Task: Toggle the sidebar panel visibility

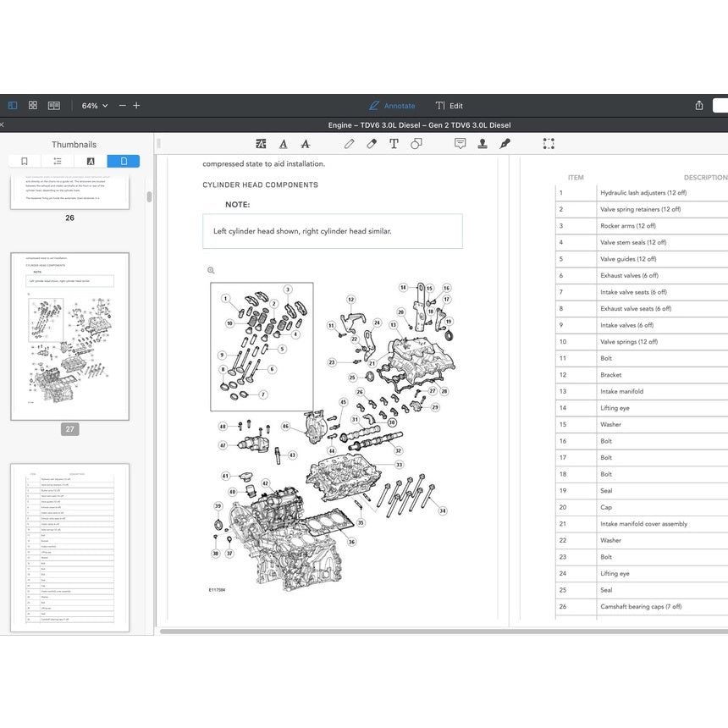Action: 13,106
